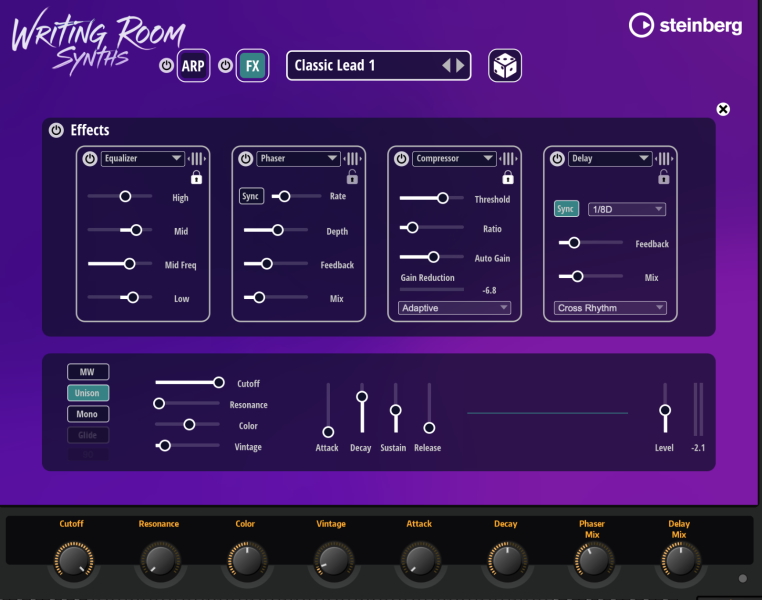Click the Cutoff quick control knob
The image size is (762, 600).
click(x=73, y=561)
